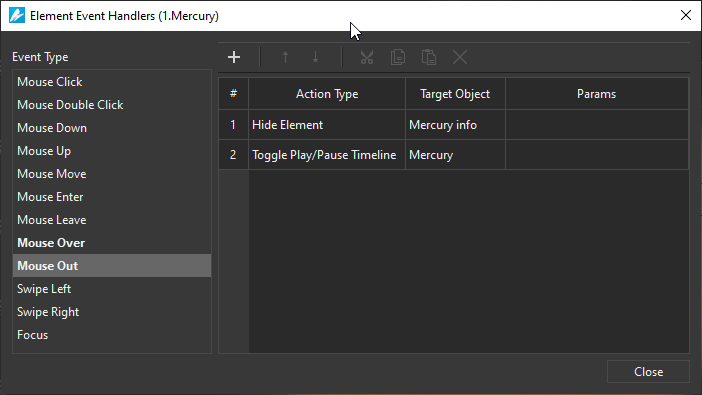Image resolution: width=702 pixels, height=395 pixels.
Task: Pick the Mouse Move event
Action: coord(112,174)
